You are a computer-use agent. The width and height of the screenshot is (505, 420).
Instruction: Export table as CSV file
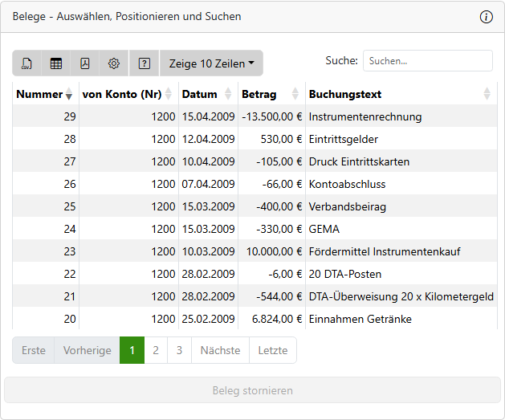[27, 63]
